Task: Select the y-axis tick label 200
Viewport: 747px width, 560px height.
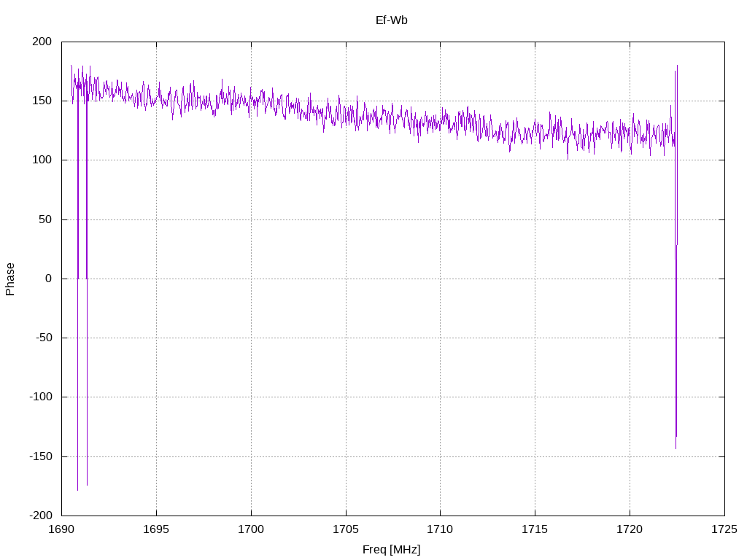Action: click(x=42, y=42)
